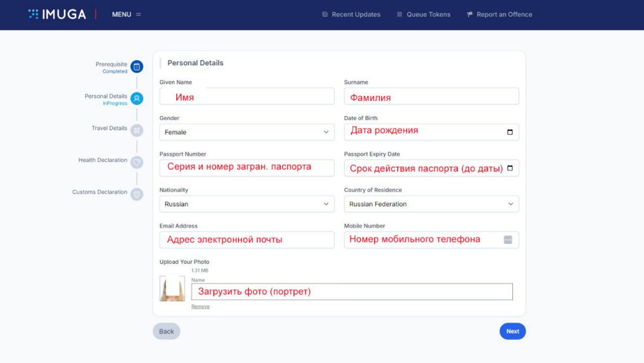Select the Customs Declaration shield step icon
The width and height of the screenshot is (644, 363).
[x=137, y=194]
